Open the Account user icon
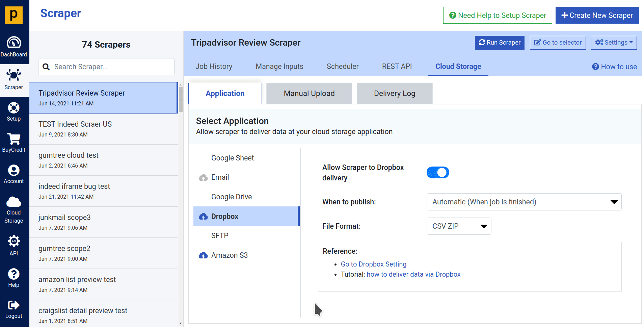 (x=14, y=171)
